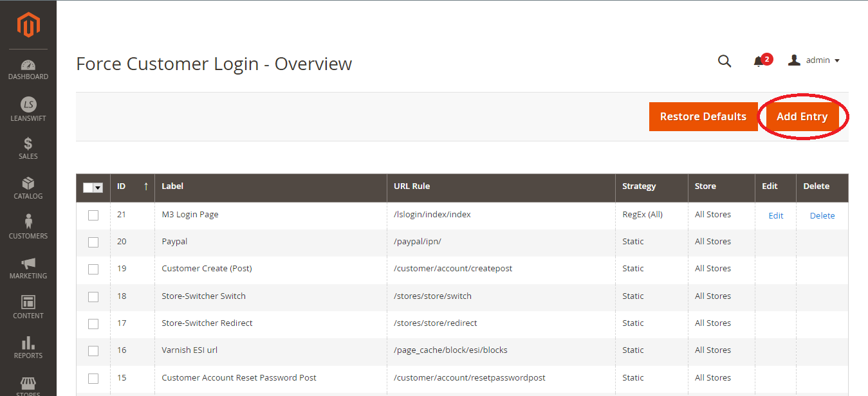Toggle ID column sort direction

click(144, 187)
